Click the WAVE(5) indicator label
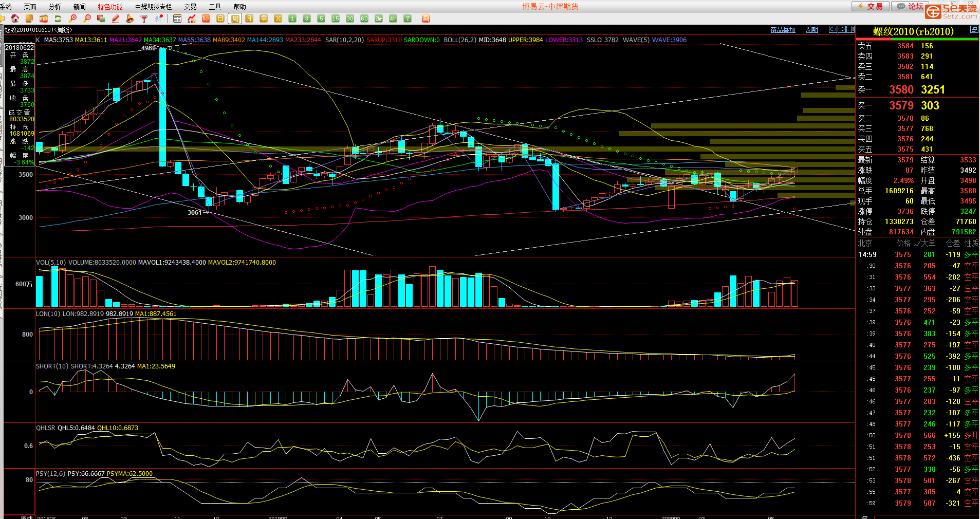The height and width of the screenshot is (519, 980). pos(636,40)
